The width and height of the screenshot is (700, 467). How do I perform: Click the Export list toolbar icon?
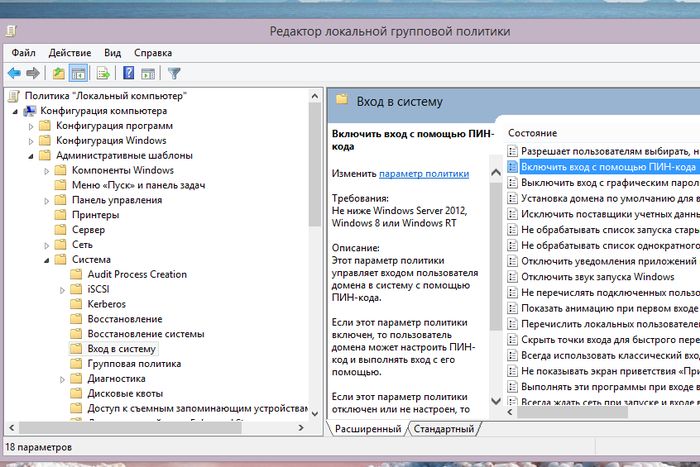click(102, 73)
